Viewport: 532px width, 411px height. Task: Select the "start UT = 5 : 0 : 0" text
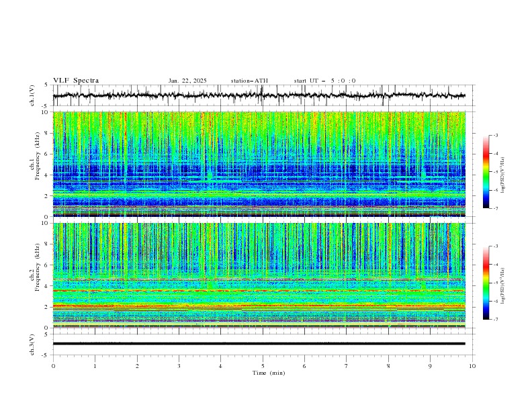point(324,81)
